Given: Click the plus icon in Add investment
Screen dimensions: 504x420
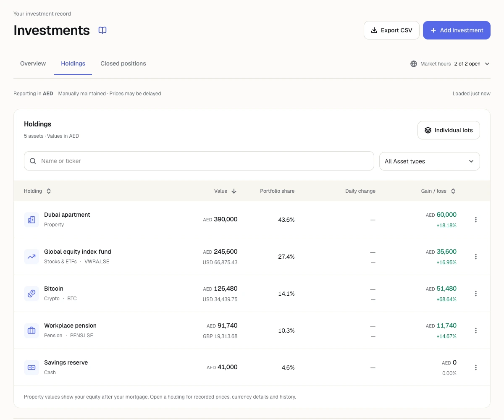Looking at the screenshot, I should [433, 30].
